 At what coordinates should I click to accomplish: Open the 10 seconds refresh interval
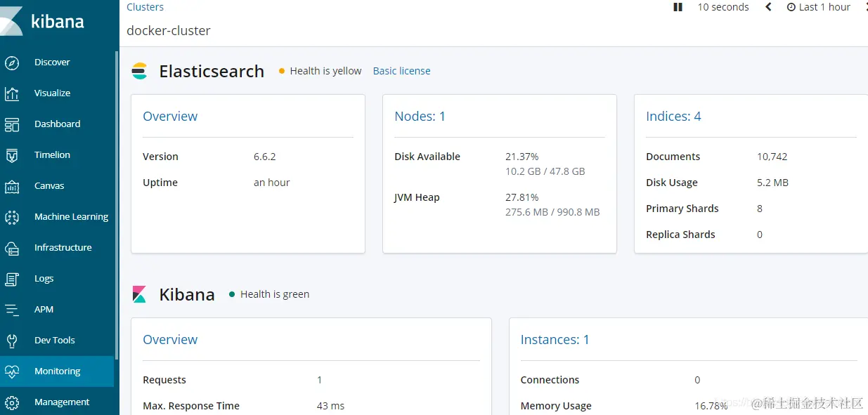point(723,7)
